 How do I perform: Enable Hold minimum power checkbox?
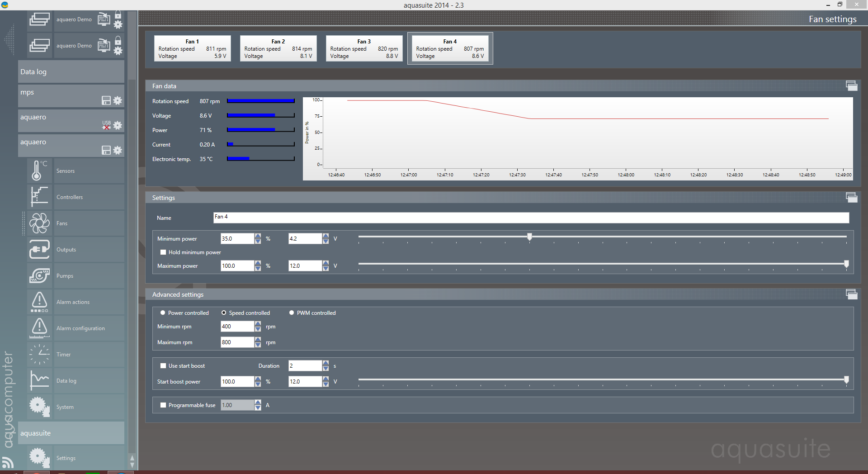163,252
